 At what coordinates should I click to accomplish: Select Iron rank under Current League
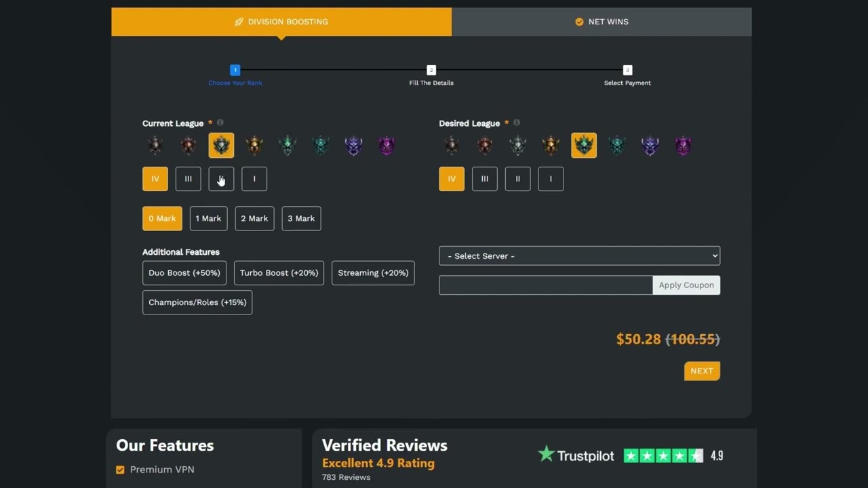pyautogui.click(x=155, y=146)
